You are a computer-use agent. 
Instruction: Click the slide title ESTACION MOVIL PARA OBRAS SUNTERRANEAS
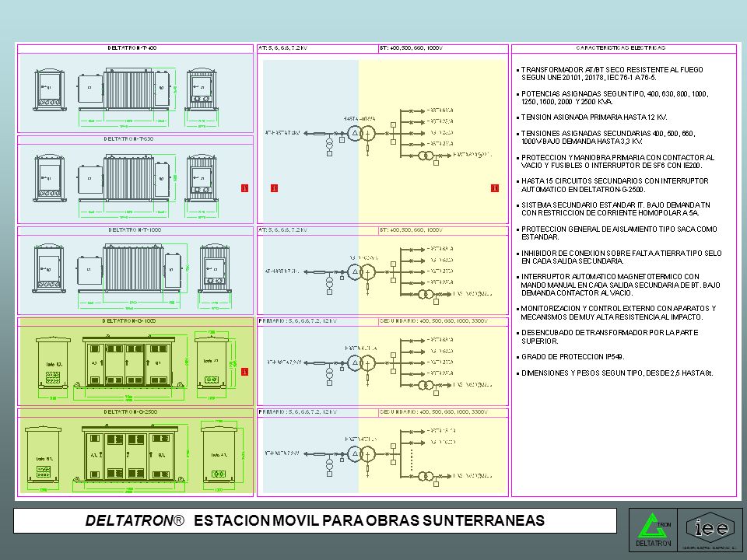pyautogui.click(x=369, y=520)
